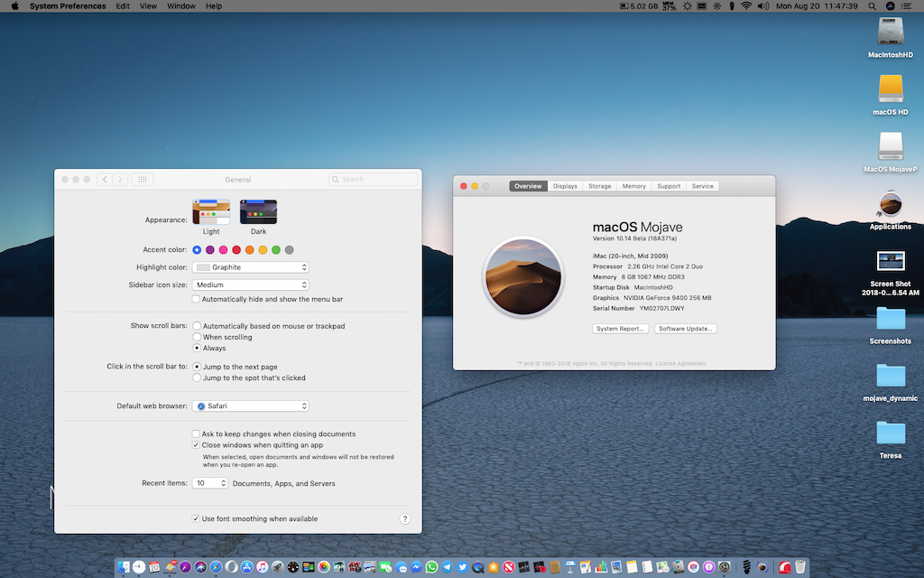
Task: Open Twitter app in the Dock
Action: [x=463, y=567]
